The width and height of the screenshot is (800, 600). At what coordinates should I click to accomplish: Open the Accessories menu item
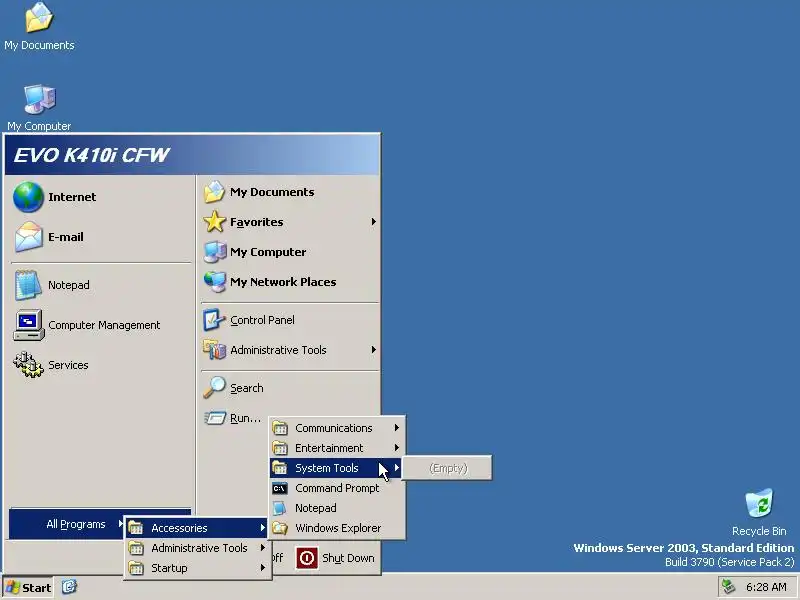tap(197, 528)
